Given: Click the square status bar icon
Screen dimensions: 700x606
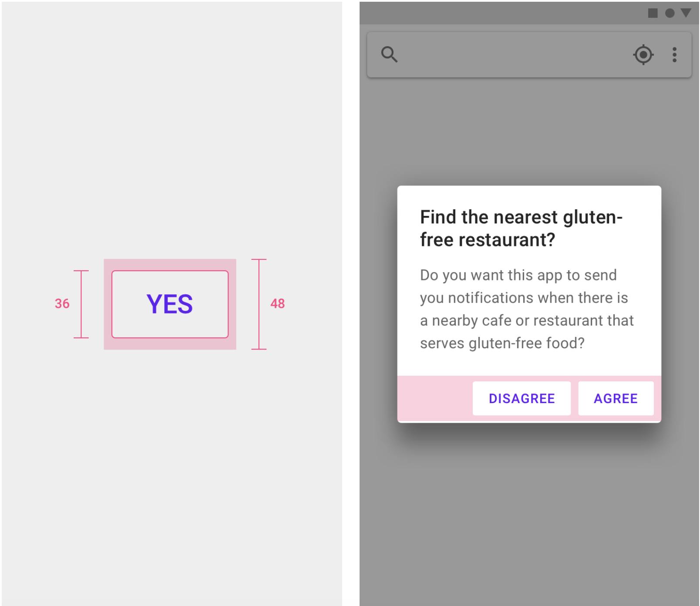Looking at the screenshot, I should click(x=653, y=13).
